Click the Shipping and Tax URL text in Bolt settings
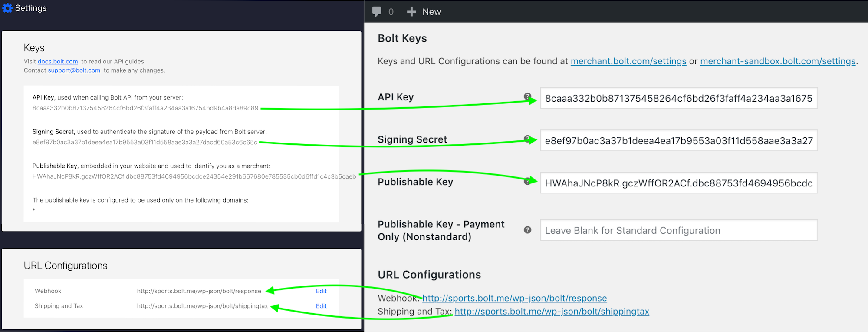This screenshot has width=868, height=332. pyautogui.click(x=202, y=306)
